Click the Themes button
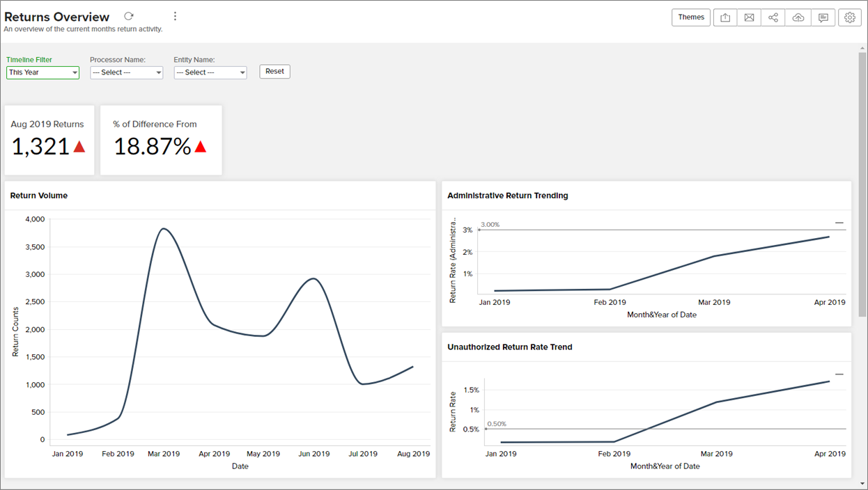 coord(691,17)
